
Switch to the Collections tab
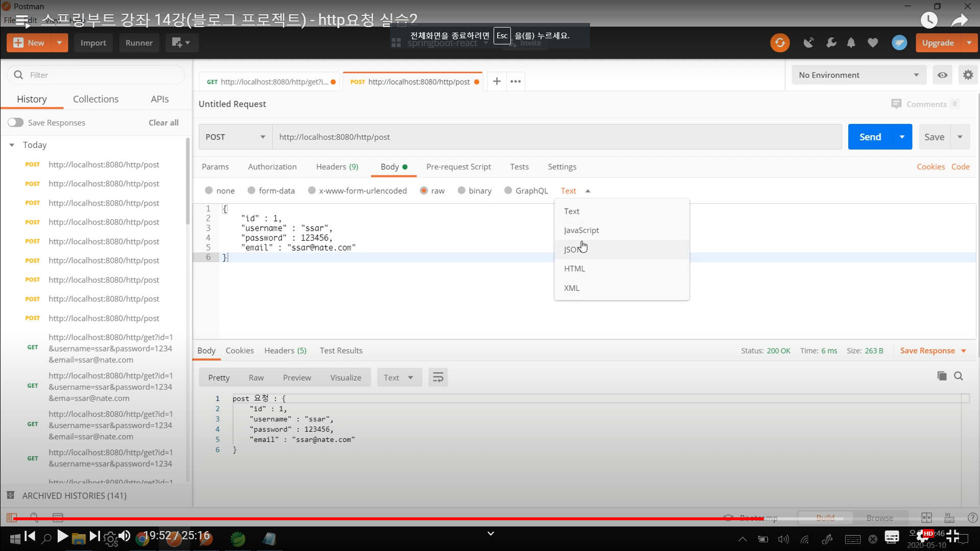pyautogui.click(x=95, y=99)
